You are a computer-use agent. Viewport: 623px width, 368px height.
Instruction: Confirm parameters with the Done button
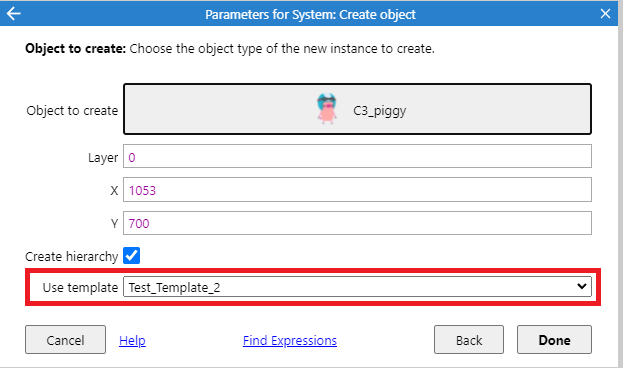[x=554, y=340]
